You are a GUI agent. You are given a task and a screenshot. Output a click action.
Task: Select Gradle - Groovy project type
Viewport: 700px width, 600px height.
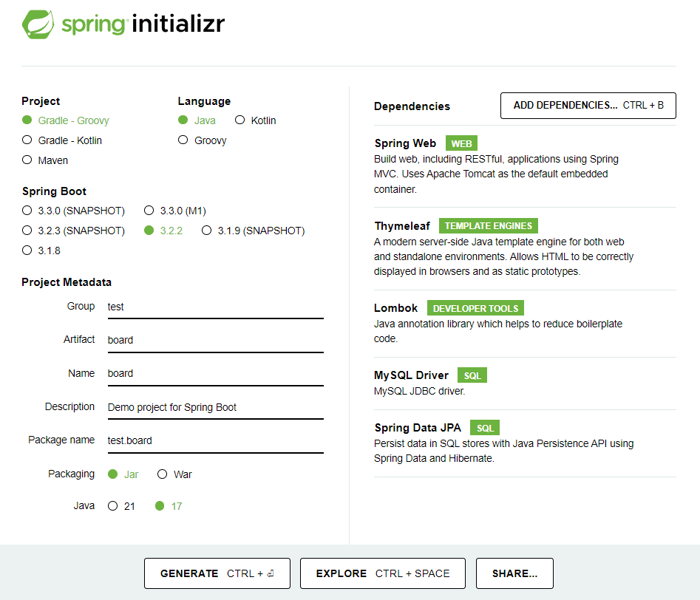[65, 120]
